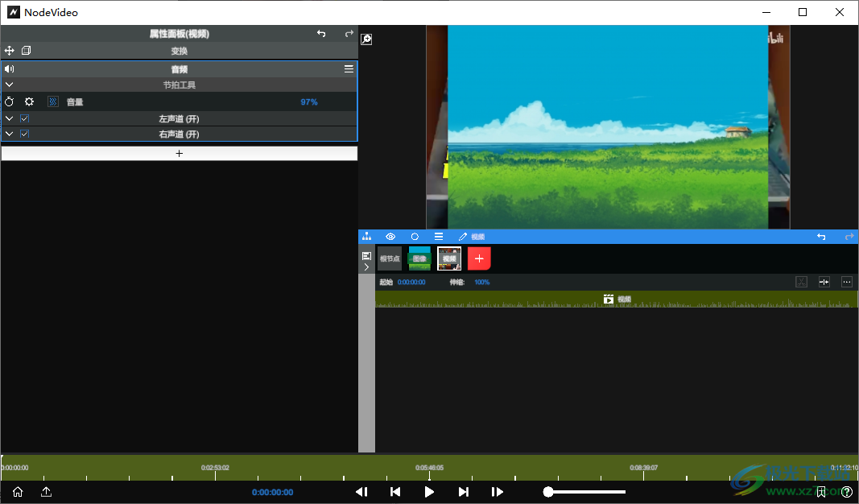Image resolution: width=859 pixels, height=504 pixels.
Task: Rename layer with the pencil icon
Action: [463, 237]
